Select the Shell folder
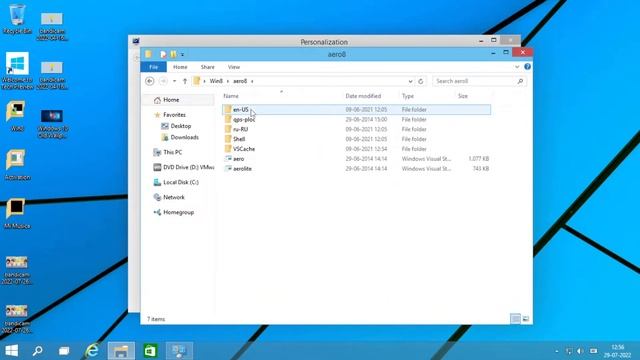 (357, 139)
